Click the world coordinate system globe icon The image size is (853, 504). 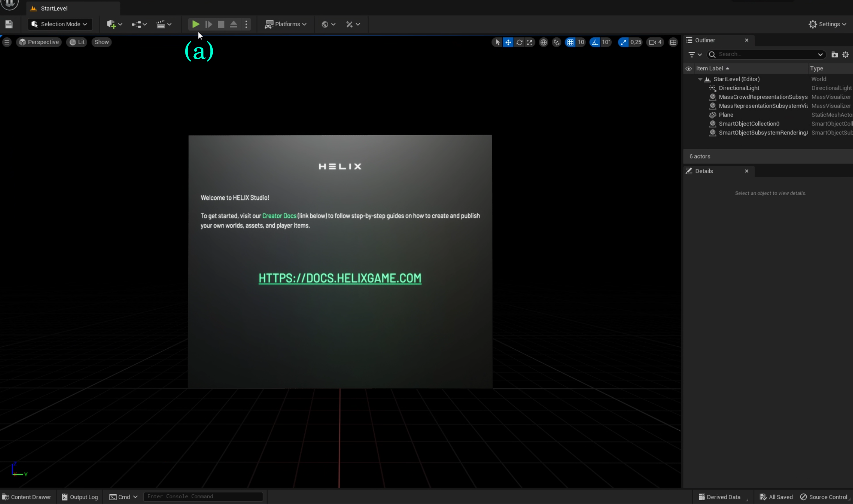pyautogui.click(x=543, y=42)
